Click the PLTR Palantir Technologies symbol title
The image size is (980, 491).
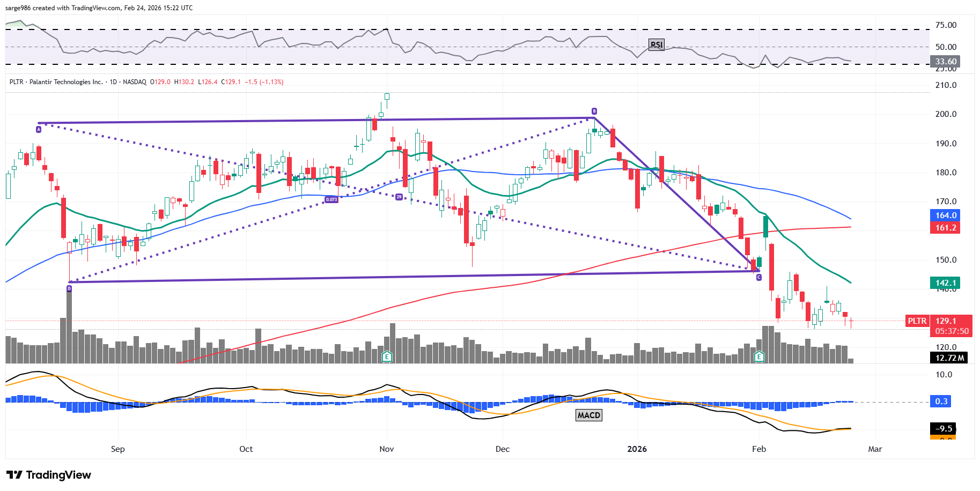tap(56, 82)
